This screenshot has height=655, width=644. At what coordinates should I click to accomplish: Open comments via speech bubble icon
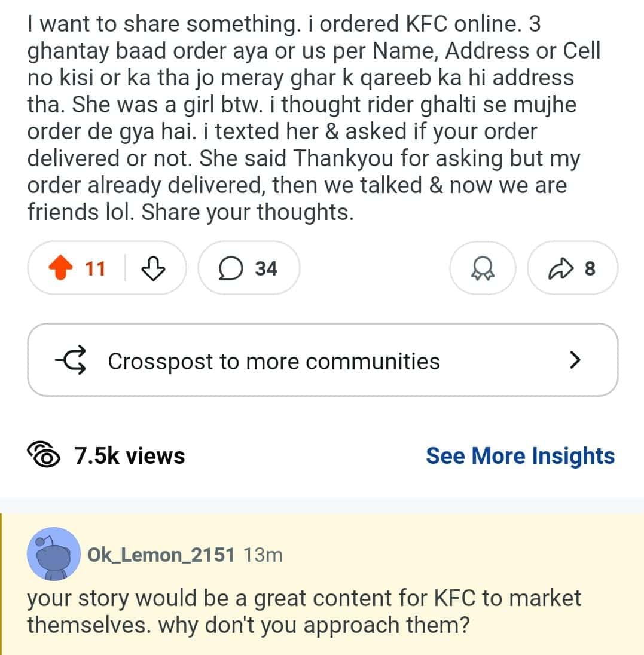229,268
